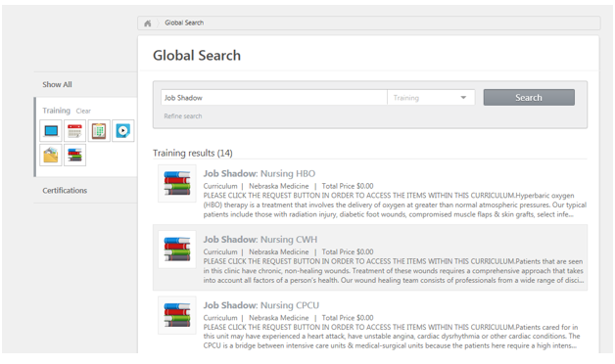Click Global Search breadcrumb text
Screen dimensions: 615x364
click(x=184, y=23)
